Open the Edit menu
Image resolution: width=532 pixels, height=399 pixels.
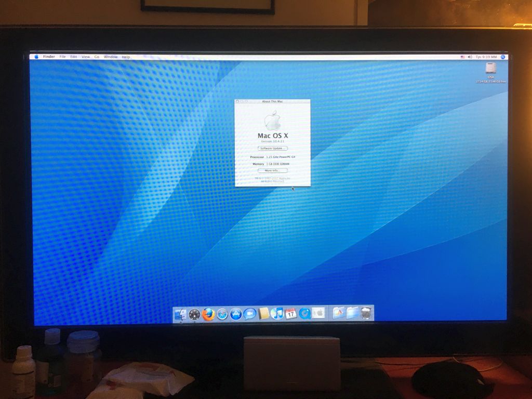74,57
